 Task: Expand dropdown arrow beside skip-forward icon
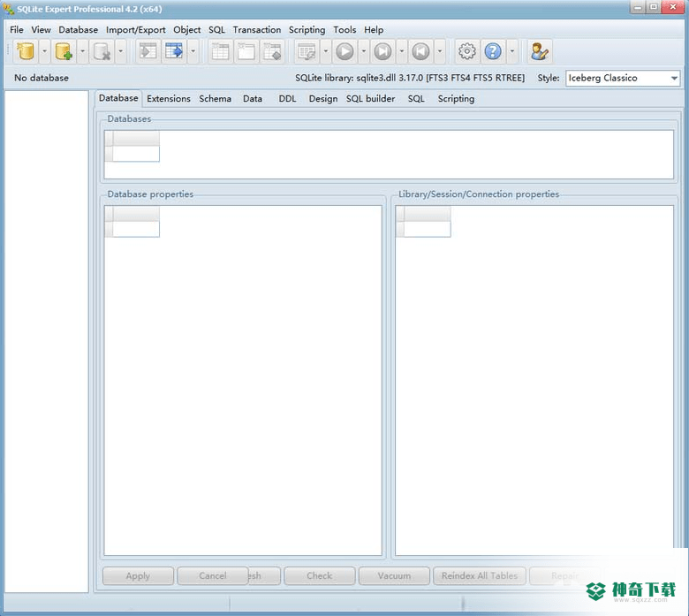(x=402, y=51)
